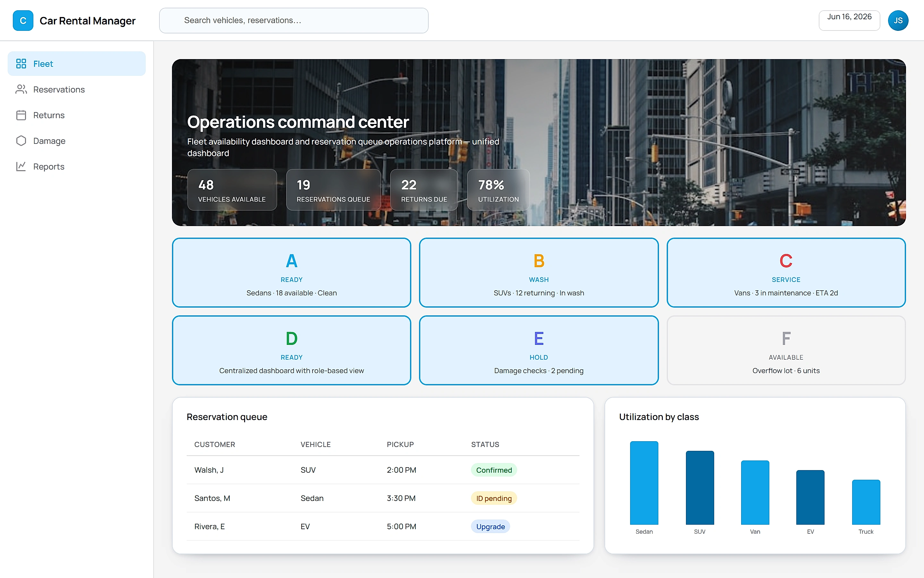924x578 pixels.
Task: Open the Reports section
Action: point(76,166)
